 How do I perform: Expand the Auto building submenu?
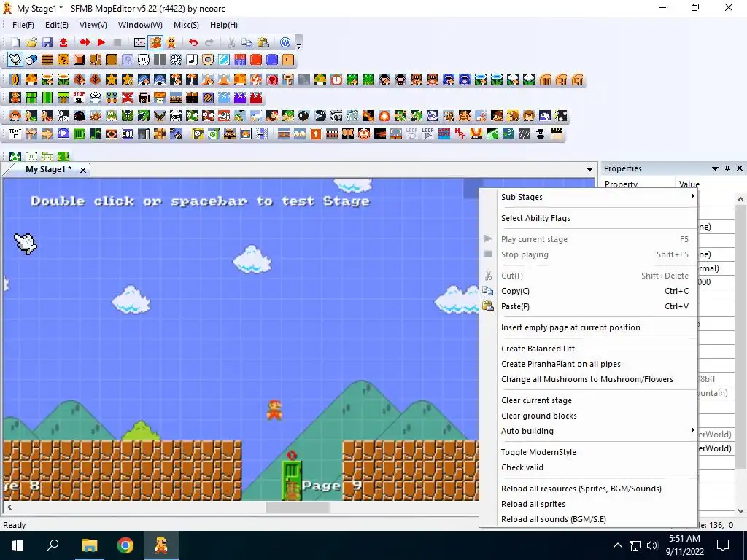pyautogui.click(x=589, y=431)
